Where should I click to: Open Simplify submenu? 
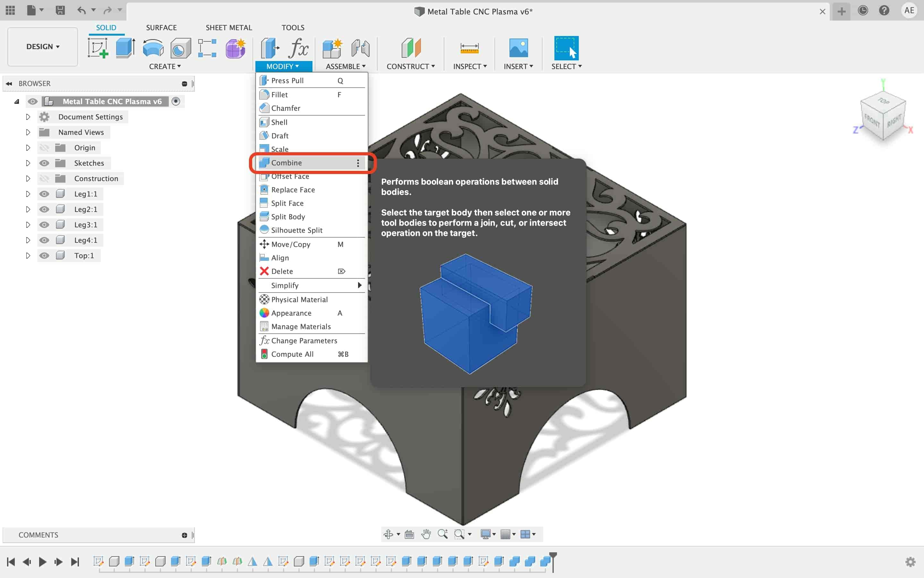click(312, 285)
